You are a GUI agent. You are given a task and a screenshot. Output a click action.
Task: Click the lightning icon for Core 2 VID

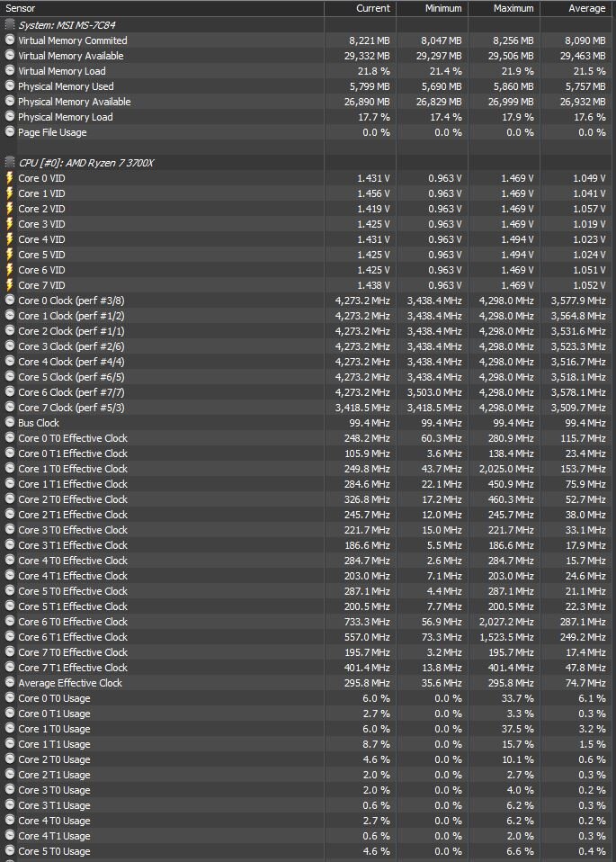9,209
